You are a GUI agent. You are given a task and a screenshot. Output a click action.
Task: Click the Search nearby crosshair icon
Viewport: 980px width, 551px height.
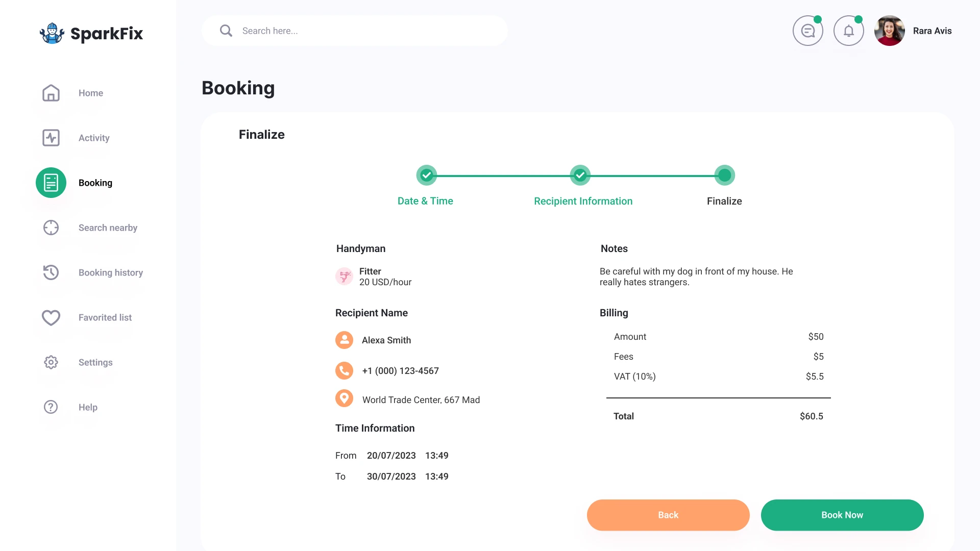point(51,228)
